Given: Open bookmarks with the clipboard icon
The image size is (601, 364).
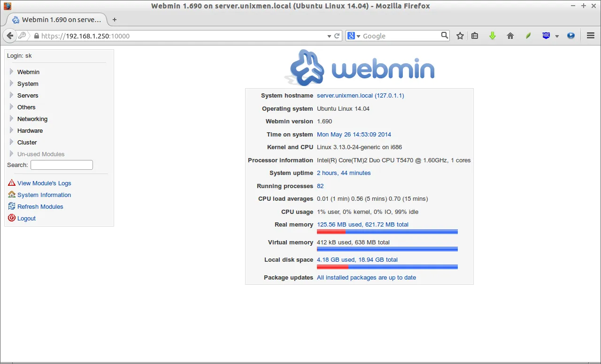Looking at the screenshot, I should click(x=474, y=35).
